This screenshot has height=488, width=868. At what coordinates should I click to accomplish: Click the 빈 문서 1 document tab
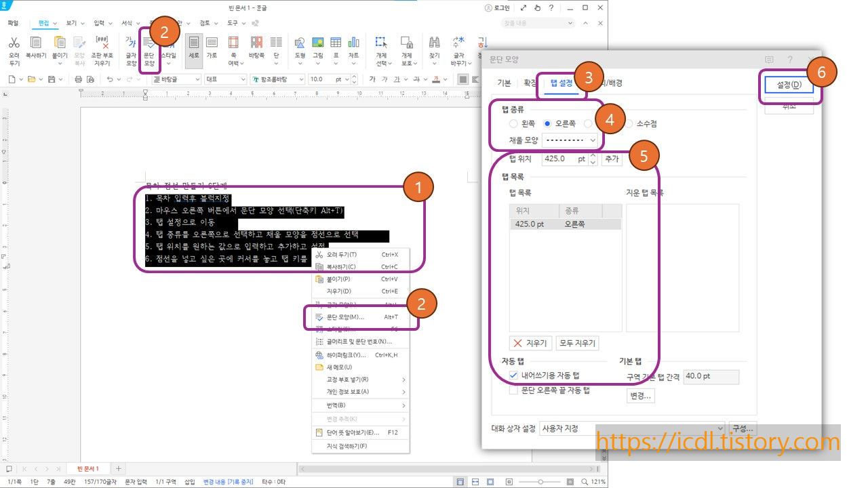87,469
